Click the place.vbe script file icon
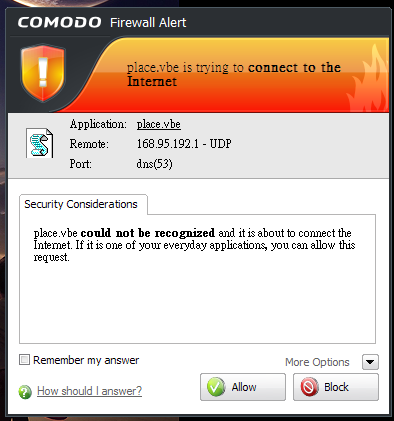Image resolution: width=394 pixels, height=421 pixels. click(40, 143)
